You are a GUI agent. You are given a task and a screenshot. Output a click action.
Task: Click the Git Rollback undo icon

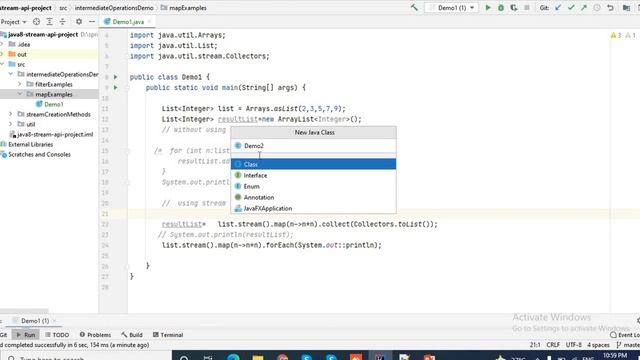click(x=610, y=7)
